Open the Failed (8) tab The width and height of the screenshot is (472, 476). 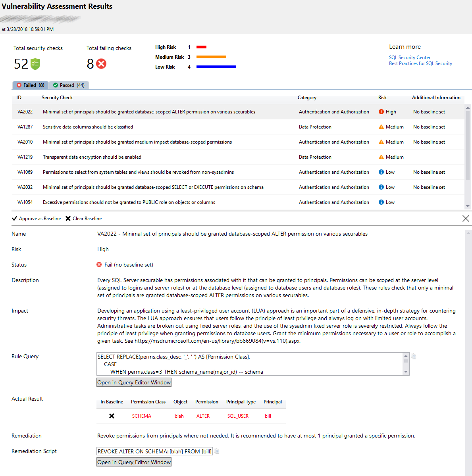pyautogui.click(x=30, y=85)
